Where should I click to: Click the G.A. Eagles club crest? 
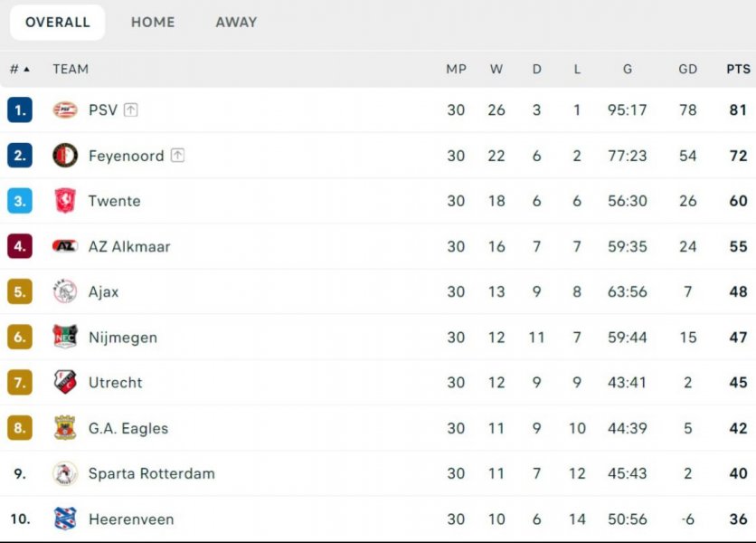click(x=65, y=428)
